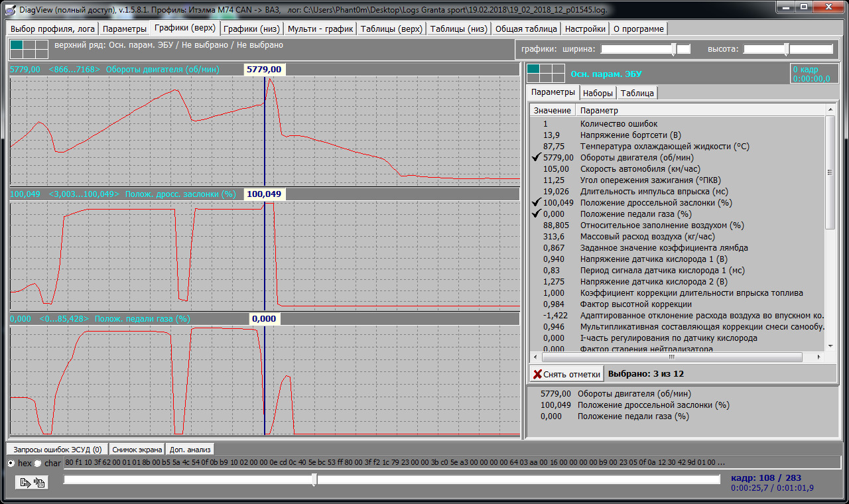The image size is (849, 504).
Task: Click the frame position slider at the bottom
Action: [x=391, y=479]
